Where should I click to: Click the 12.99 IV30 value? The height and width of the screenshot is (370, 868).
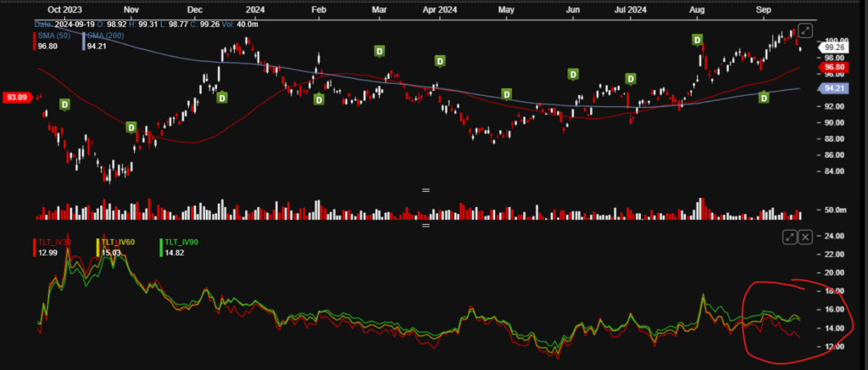[x=47, y=253]
